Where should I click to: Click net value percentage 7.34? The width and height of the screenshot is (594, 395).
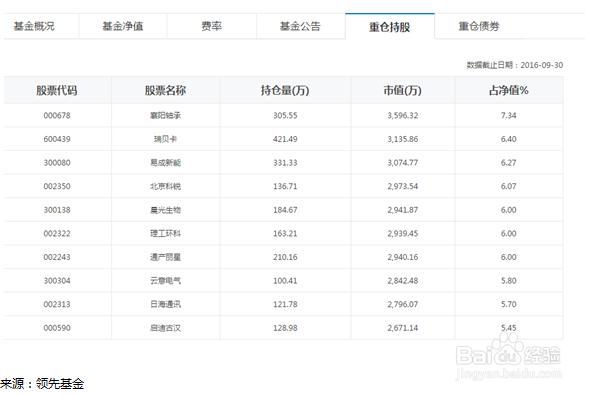(x=508, y=116)
